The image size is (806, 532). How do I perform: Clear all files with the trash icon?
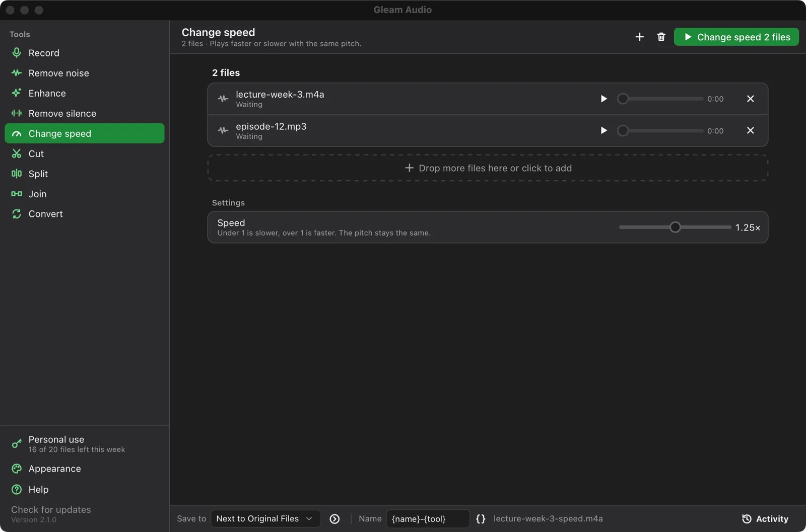pyautogui.click(x=661, y=37)
